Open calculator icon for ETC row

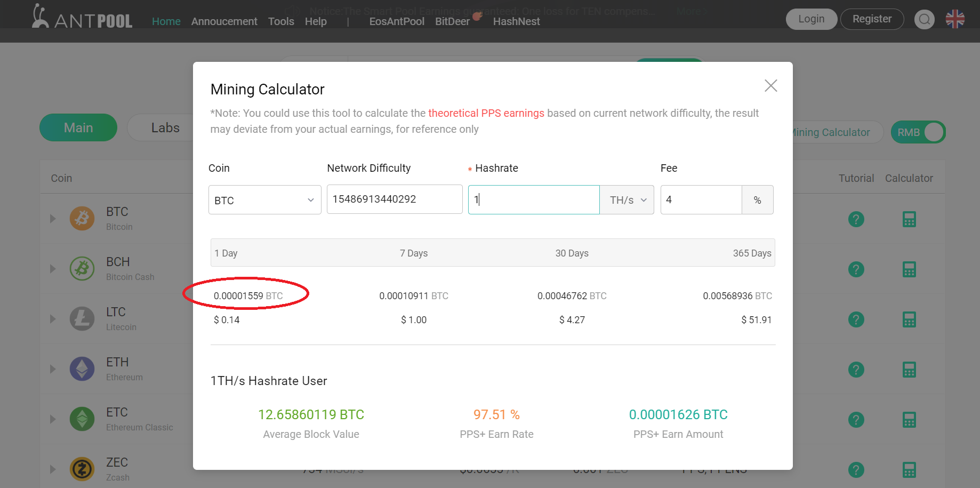(x=909, y=420)
